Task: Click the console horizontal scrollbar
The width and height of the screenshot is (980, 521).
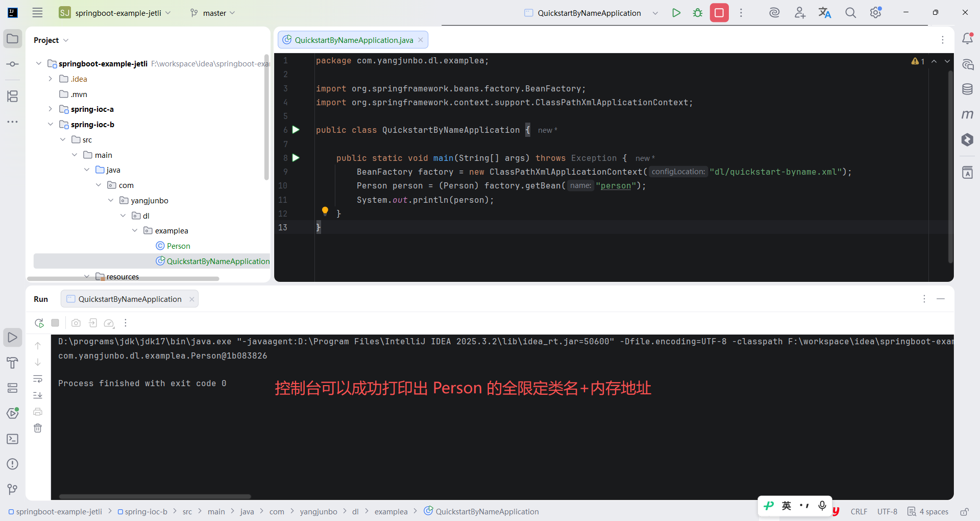Action: coord(155,496)
